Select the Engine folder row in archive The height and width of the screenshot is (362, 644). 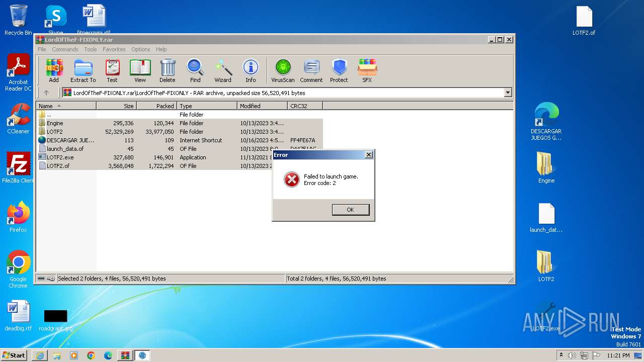(x=180, y=123)
